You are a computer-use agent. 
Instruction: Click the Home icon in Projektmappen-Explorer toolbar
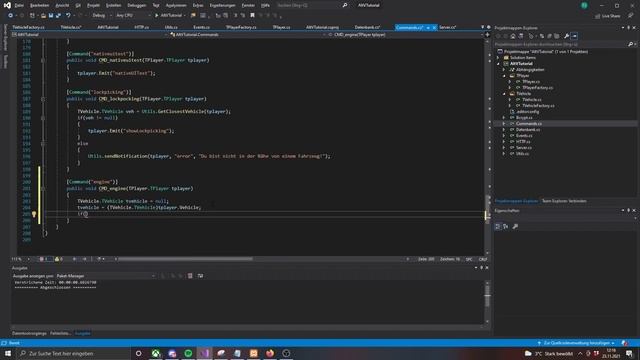pyautogui.click(x=513, y=36)
